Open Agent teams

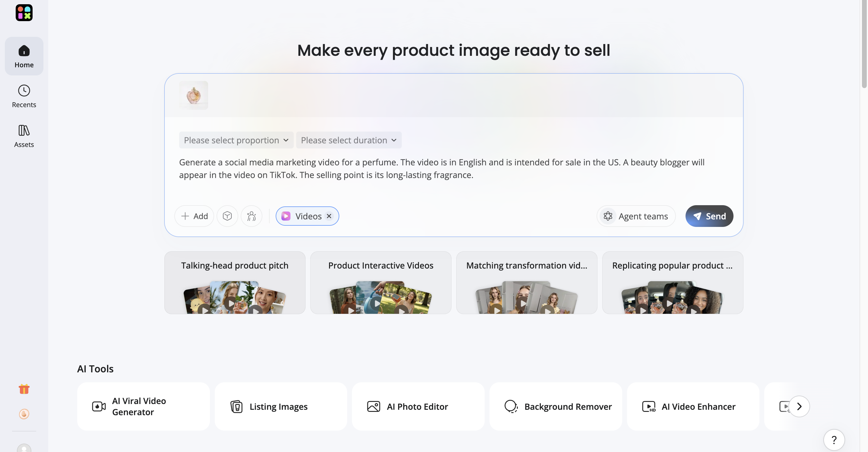click(636, 216)
